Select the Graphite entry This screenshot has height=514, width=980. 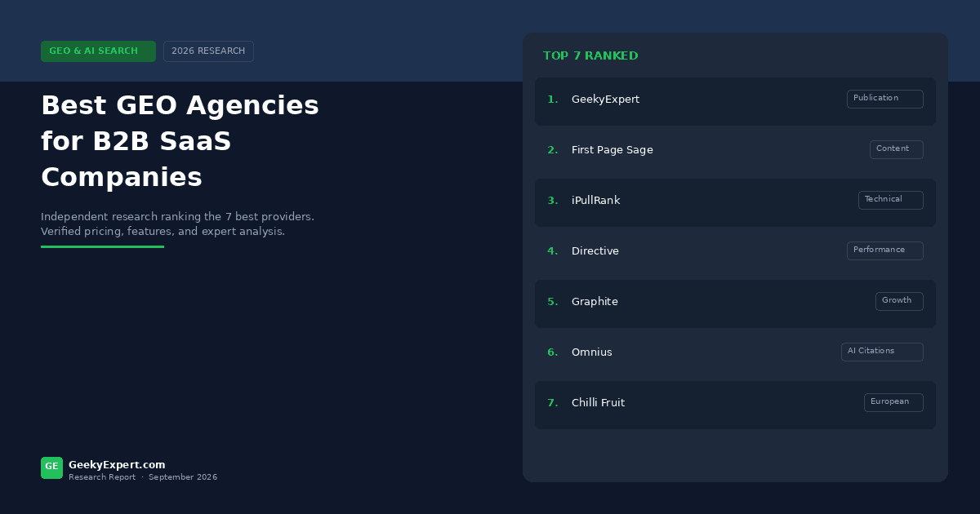(735, 304)
